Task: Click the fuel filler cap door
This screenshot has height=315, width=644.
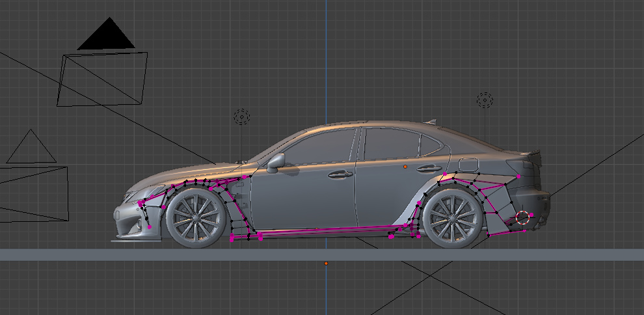Action: pos(468,165)
